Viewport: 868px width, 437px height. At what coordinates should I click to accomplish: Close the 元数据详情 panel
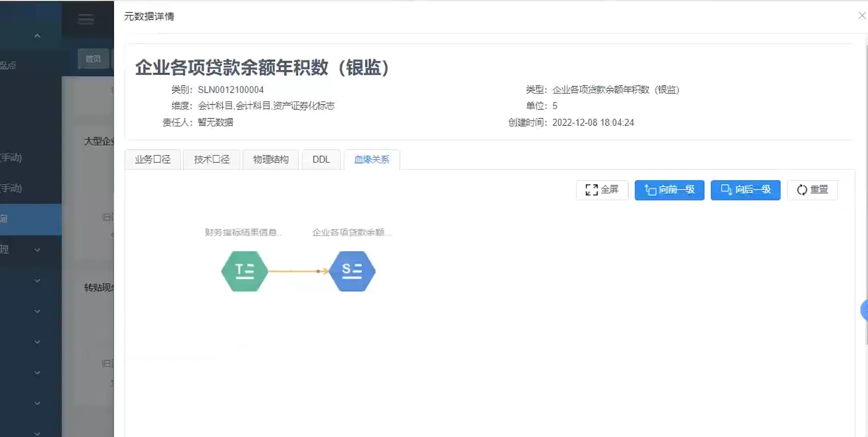click(862, 16)
